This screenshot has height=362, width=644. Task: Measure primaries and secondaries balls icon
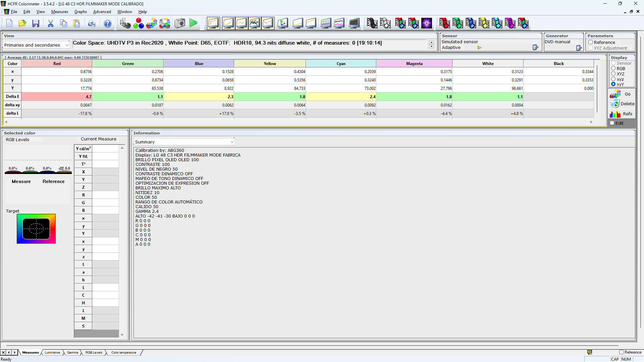152,23
